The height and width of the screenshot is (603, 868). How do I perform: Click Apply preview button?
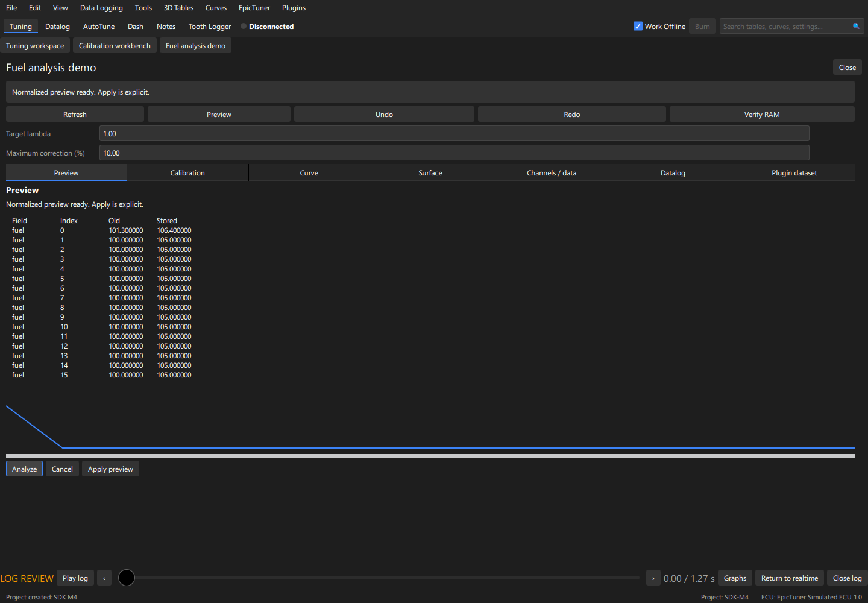pyautogui.click(x=110, y=469)
